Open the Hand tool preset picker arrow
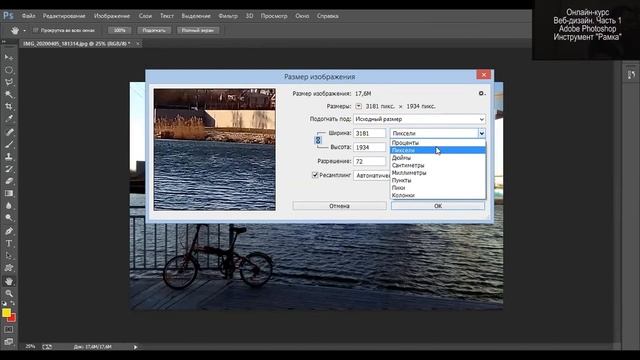This screenshot has width=640, height=360. pos(24,31)
